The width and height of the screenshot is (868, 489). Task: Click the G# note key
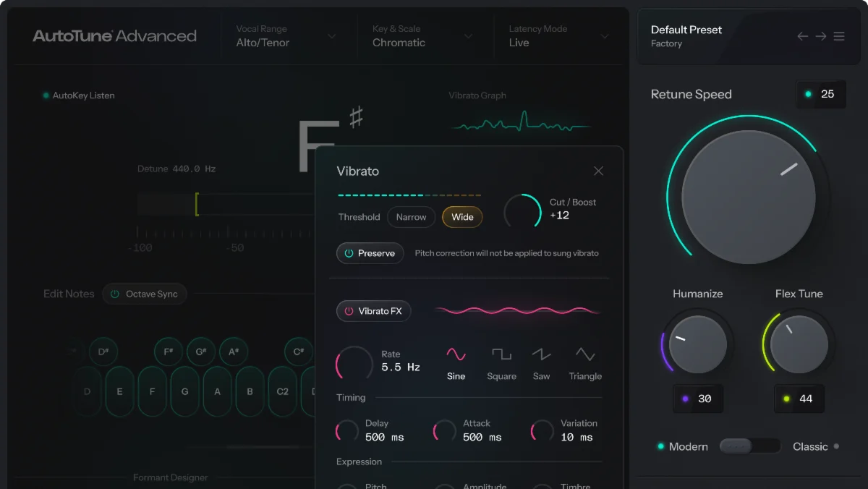click(x=201, y=352)
